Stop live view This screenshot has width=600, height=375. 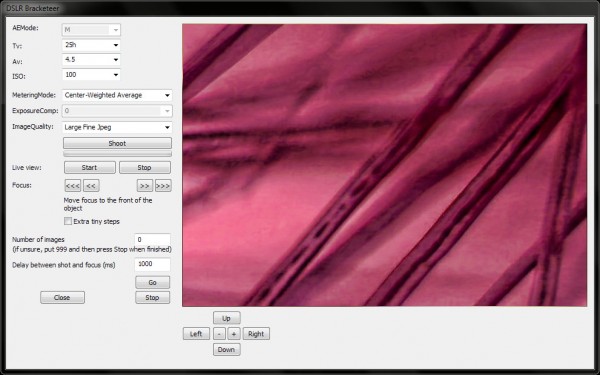(145, 168)
